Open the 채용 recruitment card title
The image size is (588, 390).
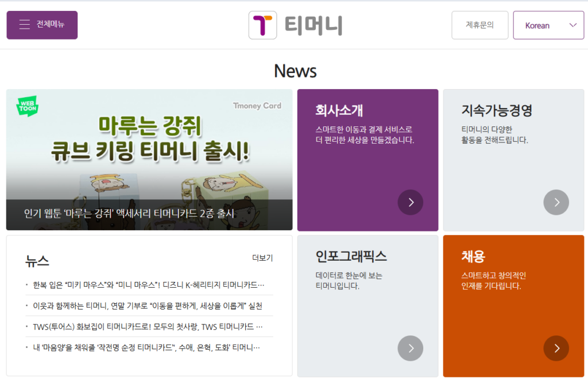473,256
